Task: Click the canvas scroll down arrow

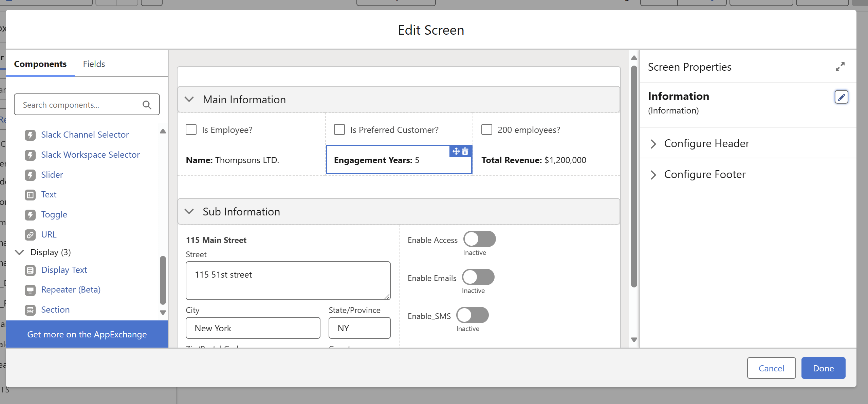Action: coord(634,340)
